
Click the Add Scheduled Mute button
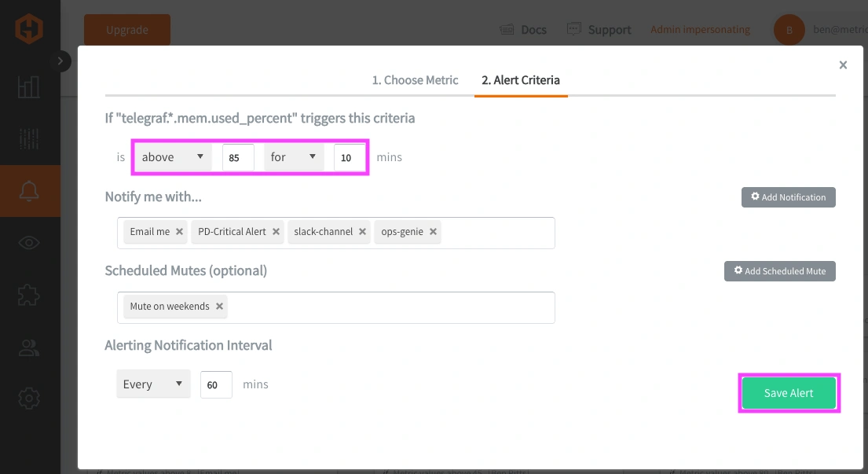click(x=779, y=271)
